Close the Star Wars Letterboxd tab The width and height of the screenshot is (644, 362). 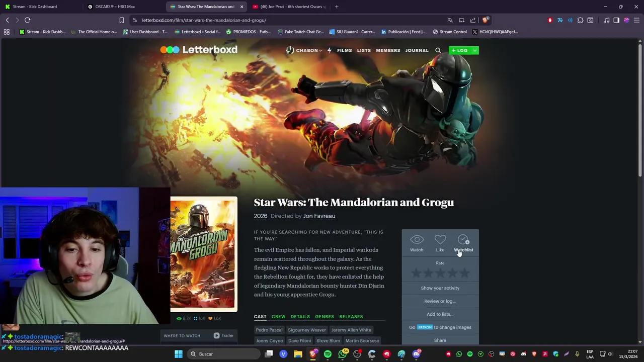242,7
